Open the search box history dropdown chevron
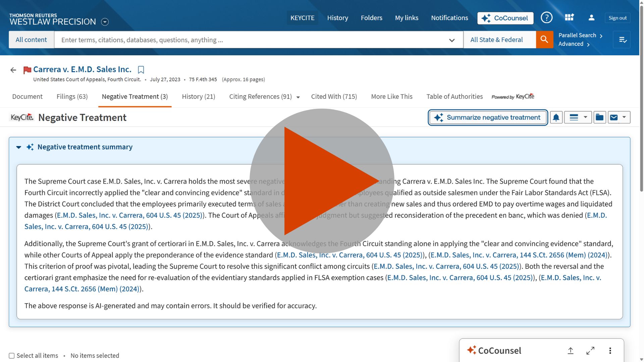The image size is (644, 362). click(452, 40)
